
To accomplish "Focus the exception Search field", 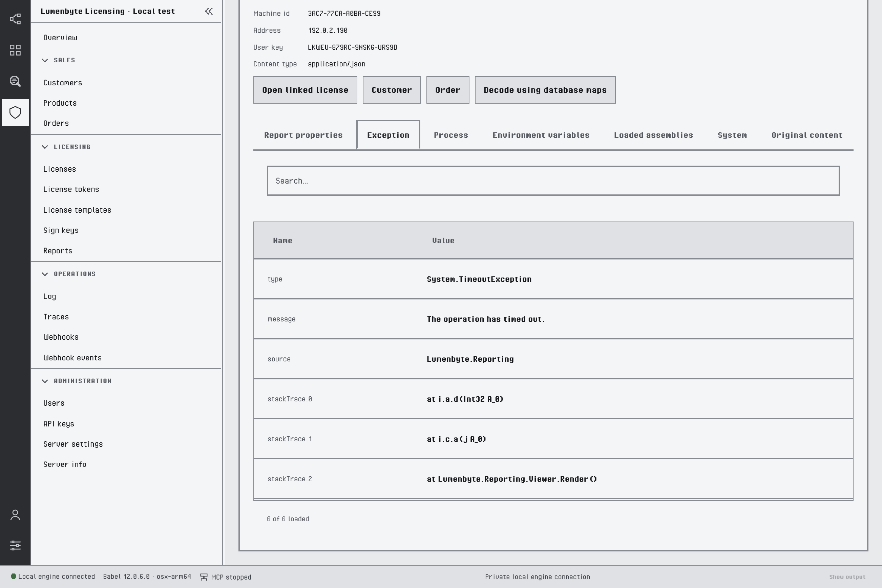I will click(x=553, y=181).
